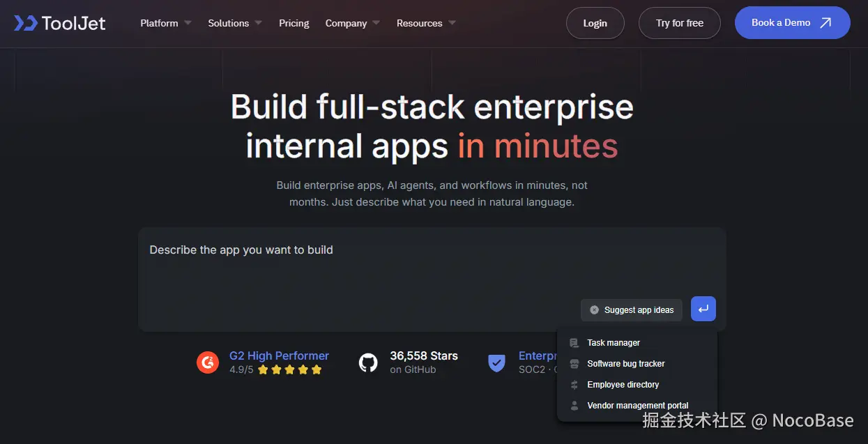Click the G2 logo badge

208,362
